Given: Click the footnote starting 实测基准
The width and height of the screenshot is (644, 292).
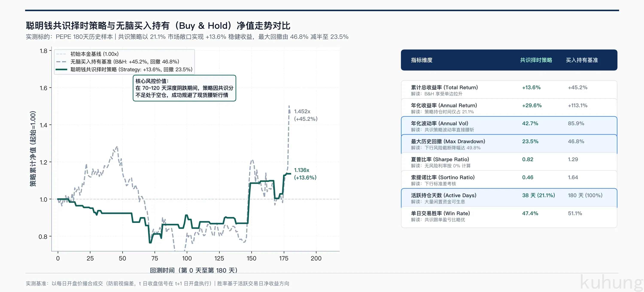Looking at the screenshot, I should click(158, 283).
